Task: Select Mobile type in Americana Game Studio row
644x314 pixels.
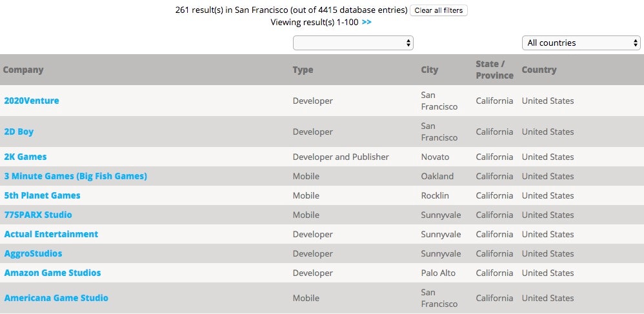Action: click(x=306, y=298)
